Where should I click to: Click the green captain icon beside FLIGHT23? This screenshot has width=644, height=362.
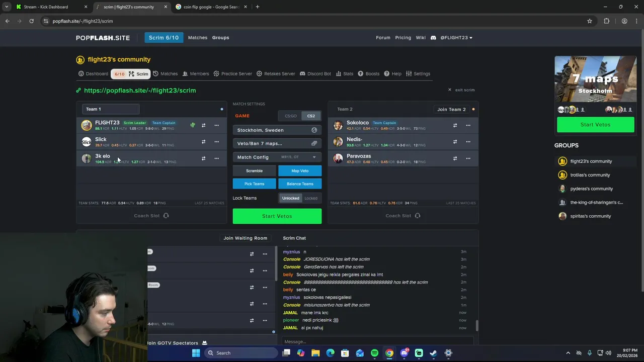tap(192, 125)
